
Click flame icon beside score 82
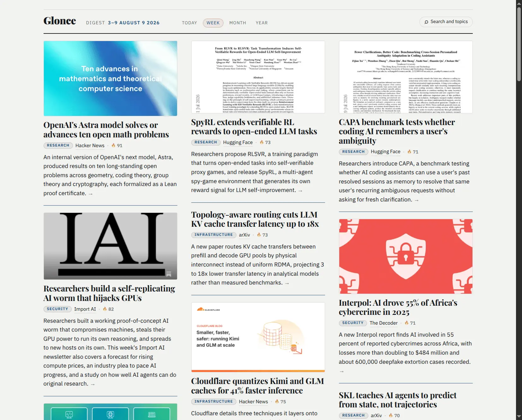(105, 309)
